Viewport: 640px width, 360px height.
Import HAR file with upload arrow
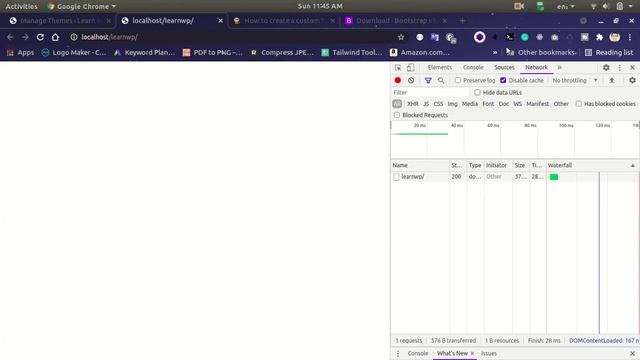(612, 80)
